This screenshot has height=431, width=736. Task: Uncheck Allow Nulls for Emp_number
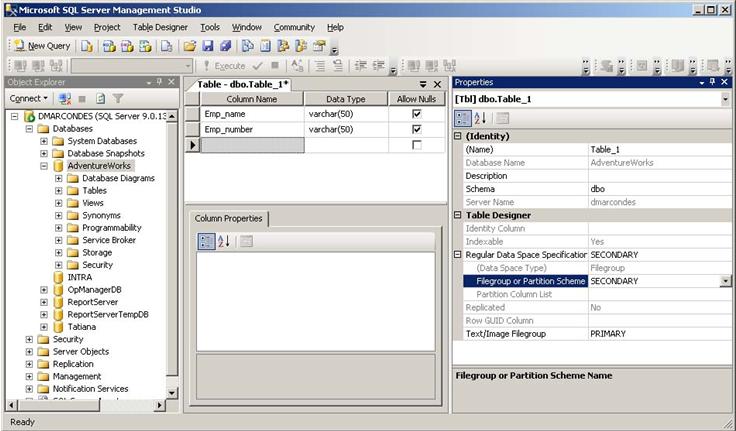(x=416, y=129)
